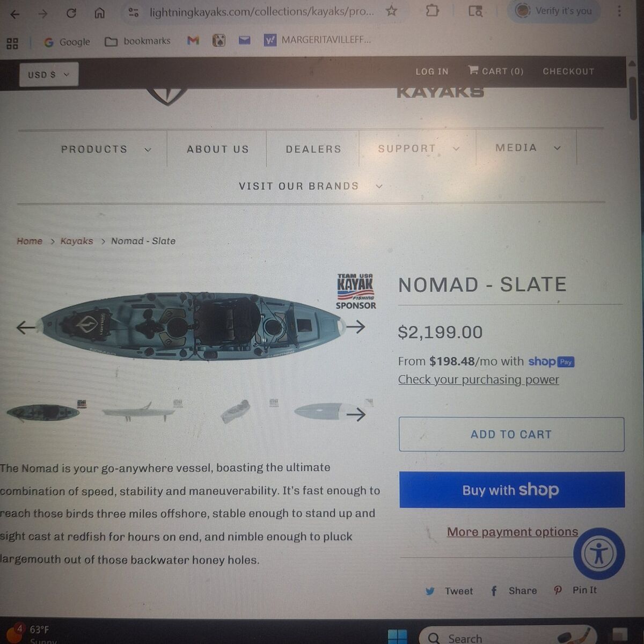
Task: Open the About Us page
Action: 218,149
